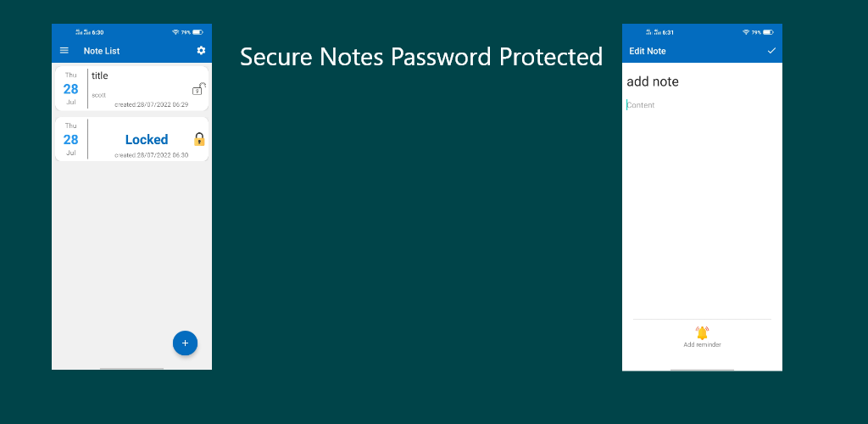
Task: Click the add note title field
Action: click(702, 82)
